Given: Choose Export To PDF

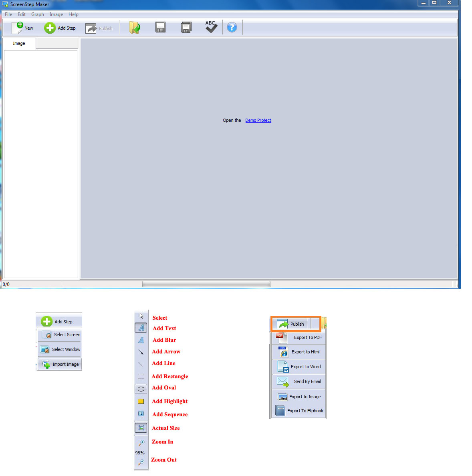Looking at the screenshot, I should (299, 337).
